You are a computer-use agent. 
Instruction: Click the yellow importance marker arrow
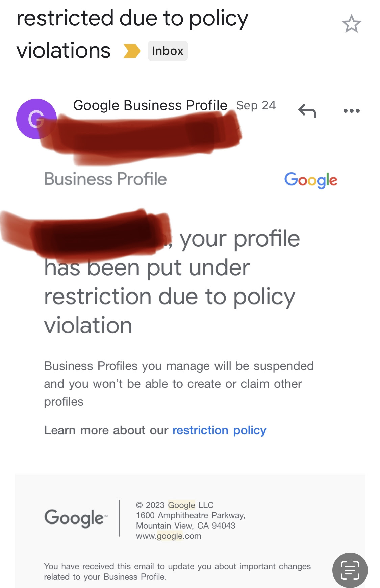(x=131, y=51)
